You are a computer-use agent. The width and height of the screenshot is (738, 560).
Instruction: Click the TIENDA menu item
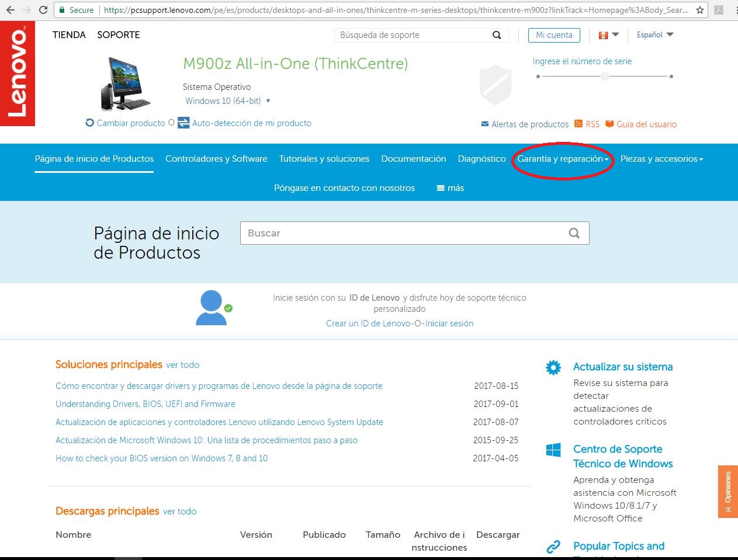[x=69, y=34]
